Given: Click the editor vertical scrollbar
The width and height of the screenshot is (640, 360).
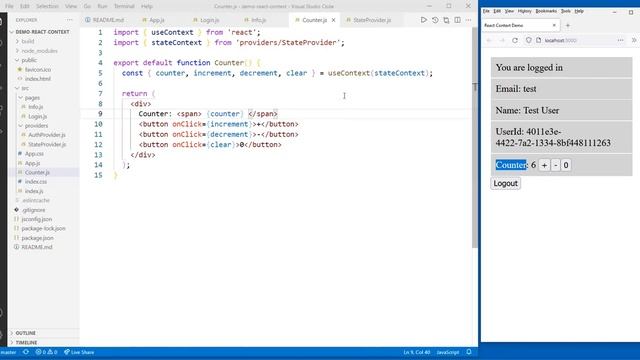Looking at the screenshot, I should (x=475, y=137).
